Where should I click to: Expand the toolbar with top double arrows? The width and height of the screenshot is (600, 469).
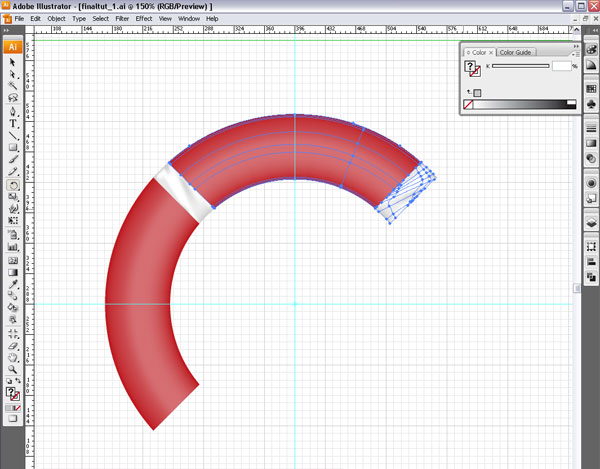(x=7, y=30)
